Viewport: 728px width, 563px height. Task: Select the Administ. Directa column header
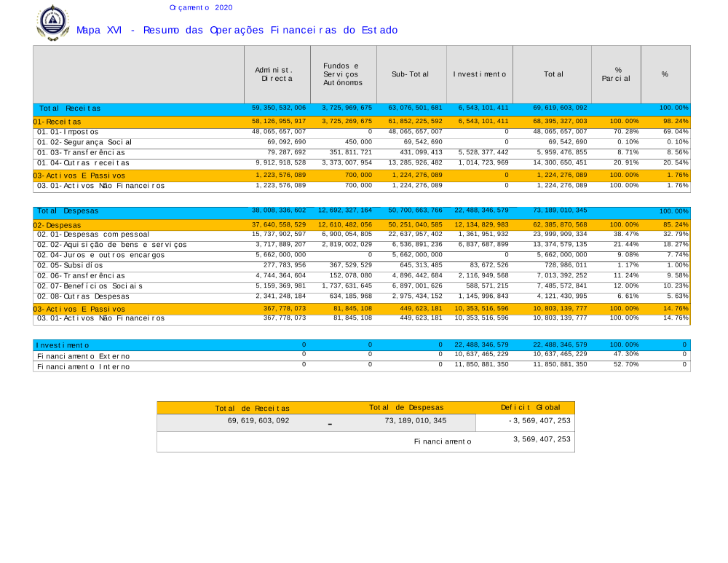277,74
